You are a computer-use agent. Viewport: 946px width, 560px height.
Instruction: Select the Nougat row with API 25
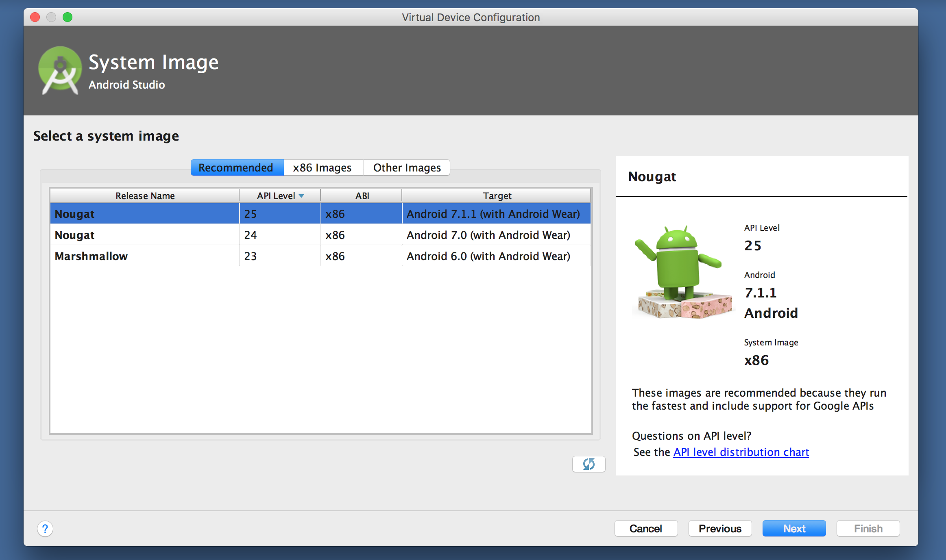[320, 214]
